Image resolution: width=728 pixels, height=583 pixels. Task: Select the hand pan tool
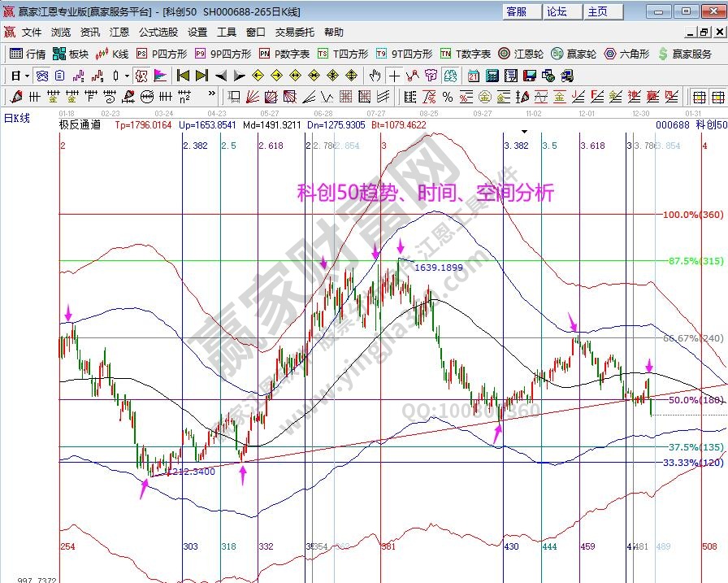click(374, 76)
